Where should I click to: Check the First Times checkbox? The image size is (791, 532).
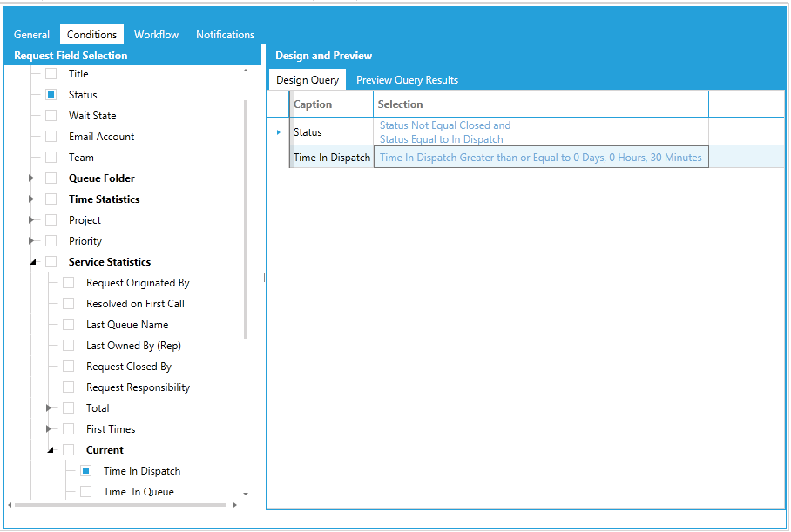coord(69,429)
